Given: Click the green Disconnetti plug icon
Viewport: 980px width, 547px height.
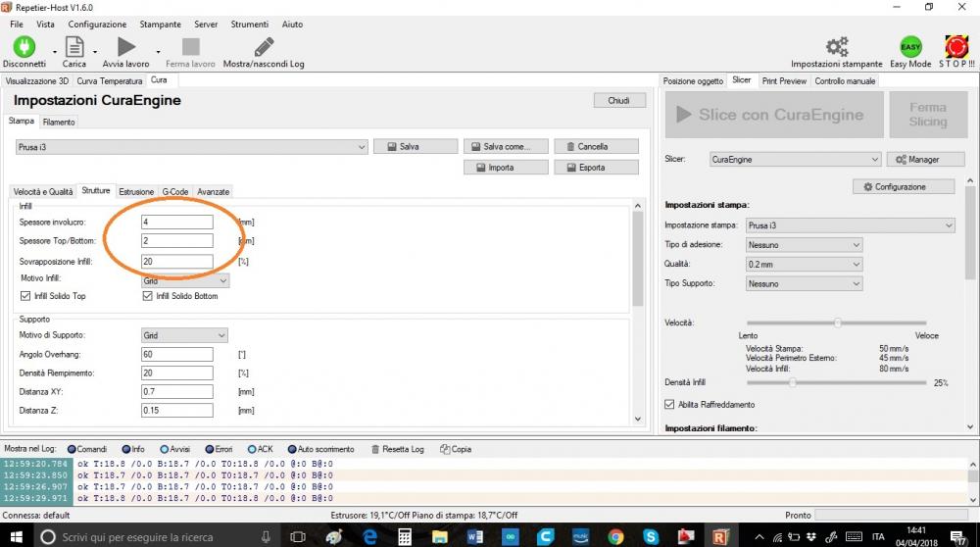Looking at the screenshot, I should point(24,47).
